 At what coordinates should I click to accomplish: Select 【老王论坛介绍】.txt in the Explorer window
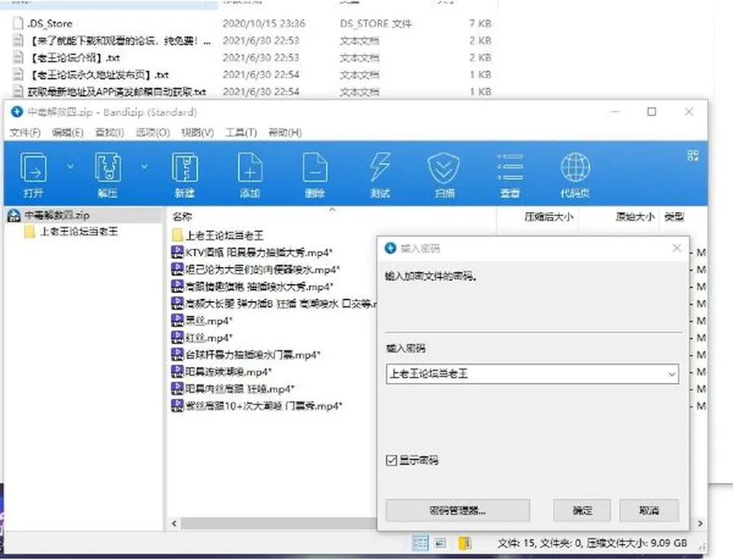click(74, 58)
